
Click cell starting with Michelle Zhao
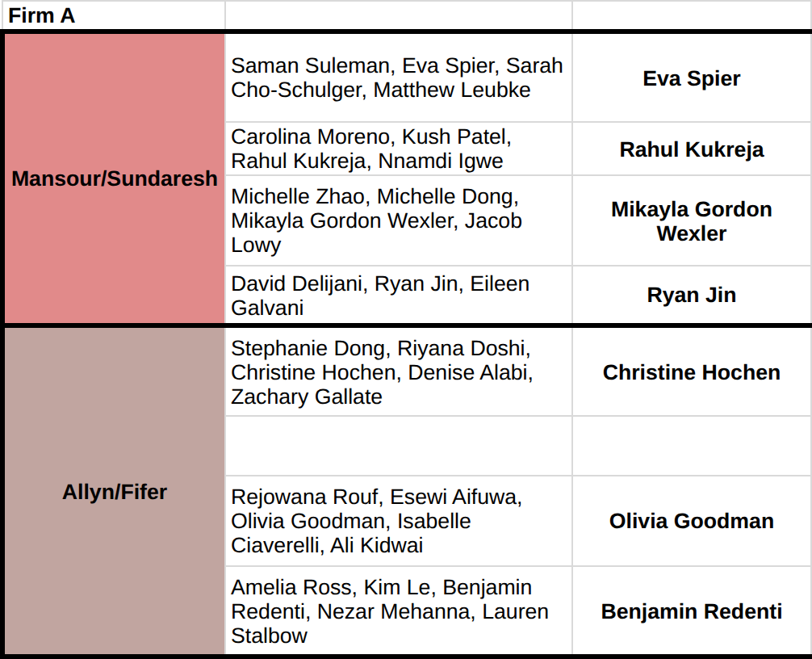tap(399, 221)
